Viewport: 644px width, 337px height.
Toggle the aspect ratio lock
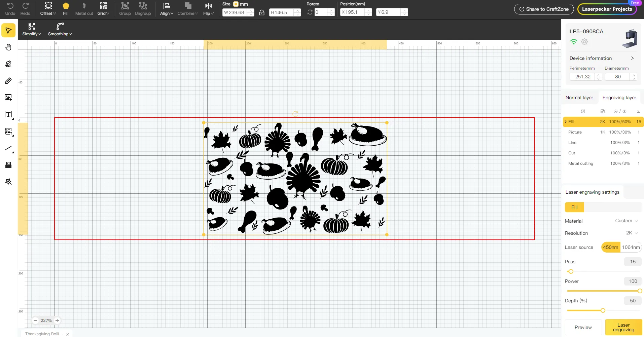261,12
